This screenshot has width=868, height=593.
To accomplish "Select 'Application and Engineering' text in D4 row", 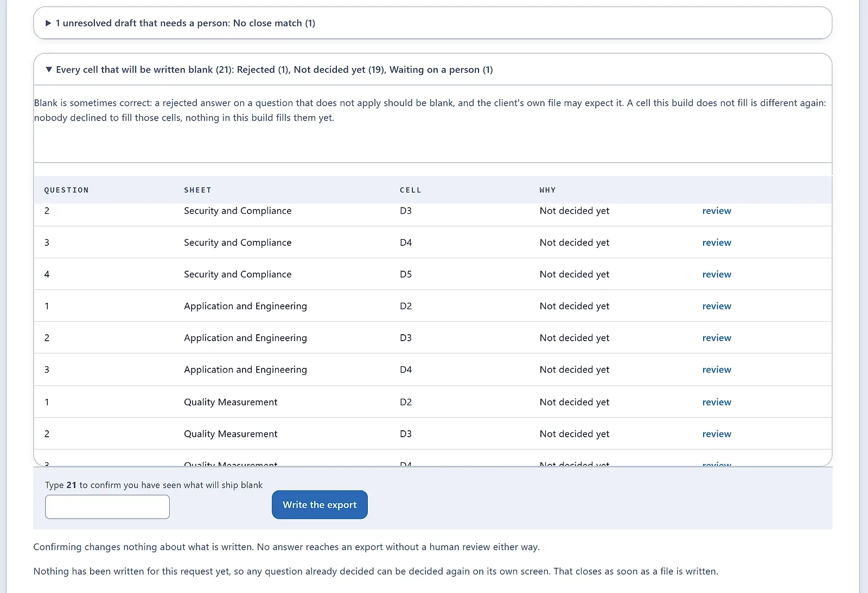I will coord(245,369).
